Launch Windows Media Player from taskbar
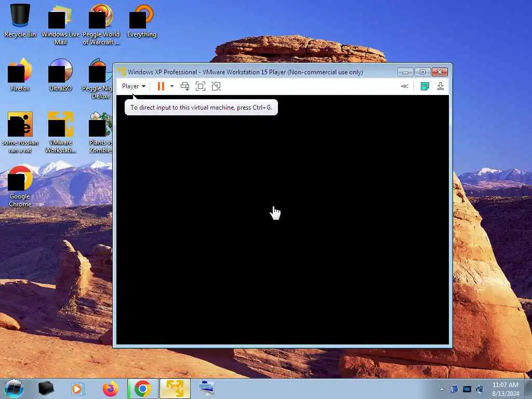The image size is (532, 399). 77,389
